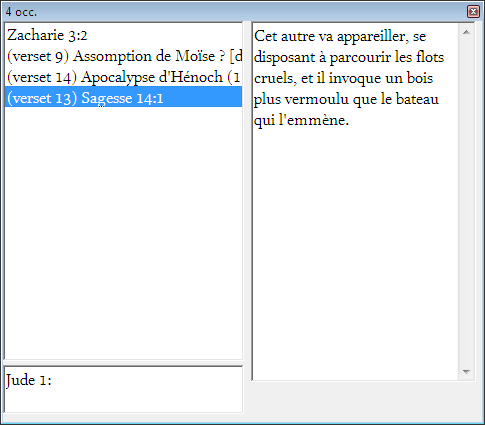Click the empty area below the occurrences list entries
The image size is (485, 425).
pyautogui.click(x=123, y=233)
